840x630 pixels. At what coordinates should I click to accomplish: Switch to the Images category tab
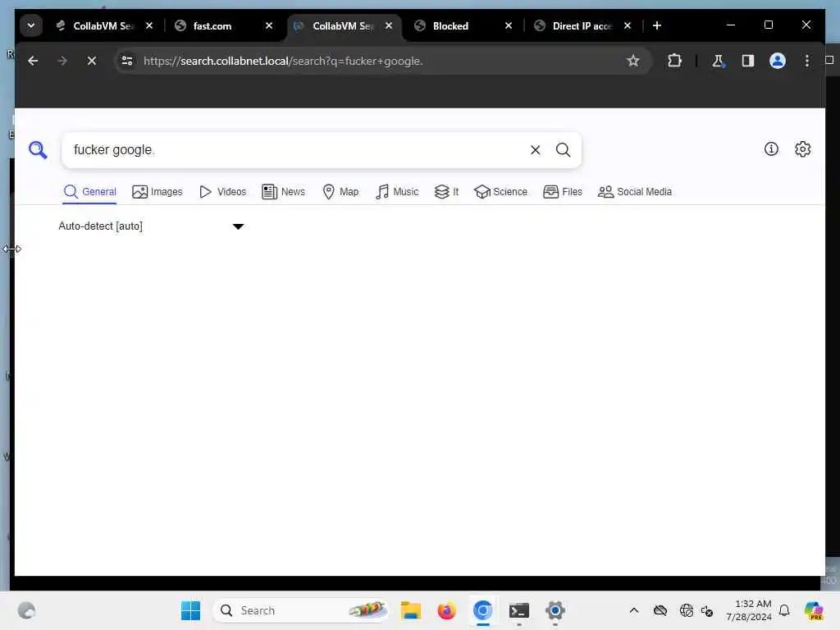[157, 192]
